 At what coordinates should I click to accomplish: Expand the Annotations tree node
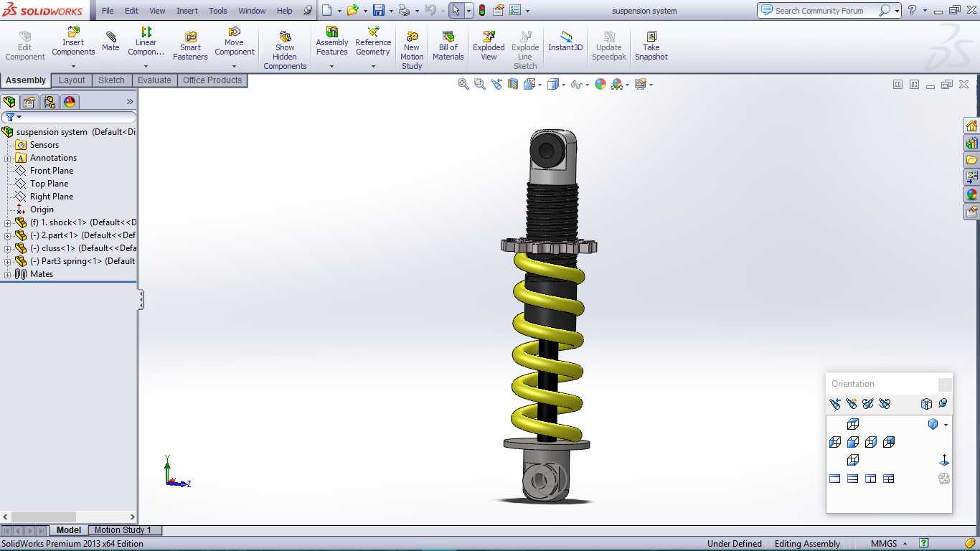pos(8,159)
